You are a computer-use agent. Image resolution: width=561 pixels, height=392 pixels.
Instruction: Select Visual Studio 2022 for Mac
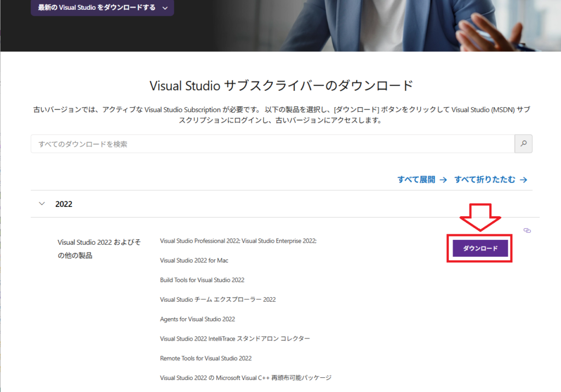[194, 261]
